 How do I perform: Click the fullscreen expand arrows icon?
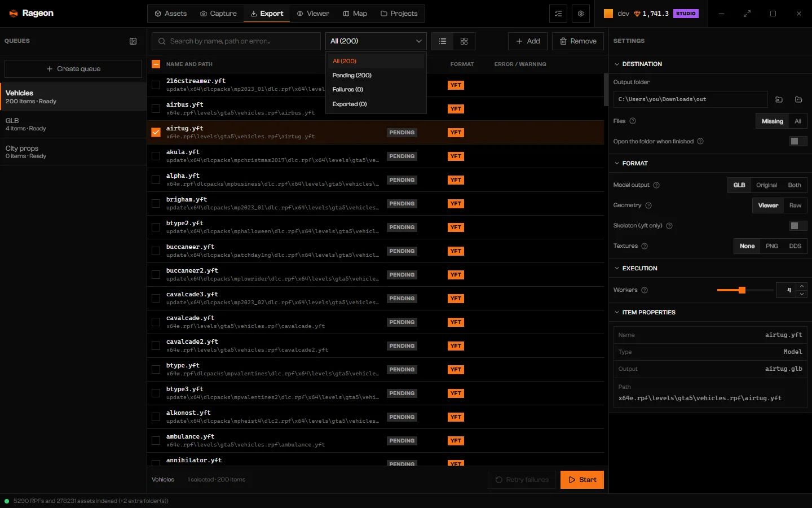[747, 14]
